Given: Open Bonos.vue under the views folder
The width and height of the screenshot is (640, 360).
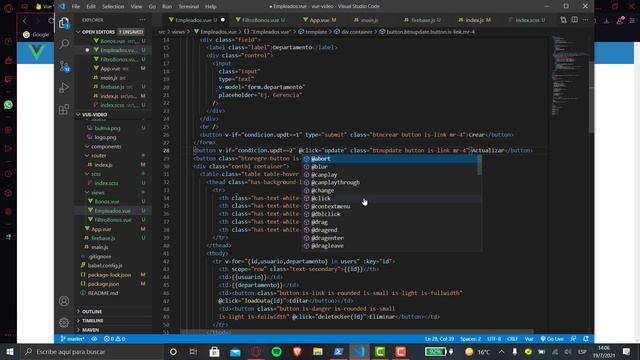Looking at the screenshot, I should 107,202.
